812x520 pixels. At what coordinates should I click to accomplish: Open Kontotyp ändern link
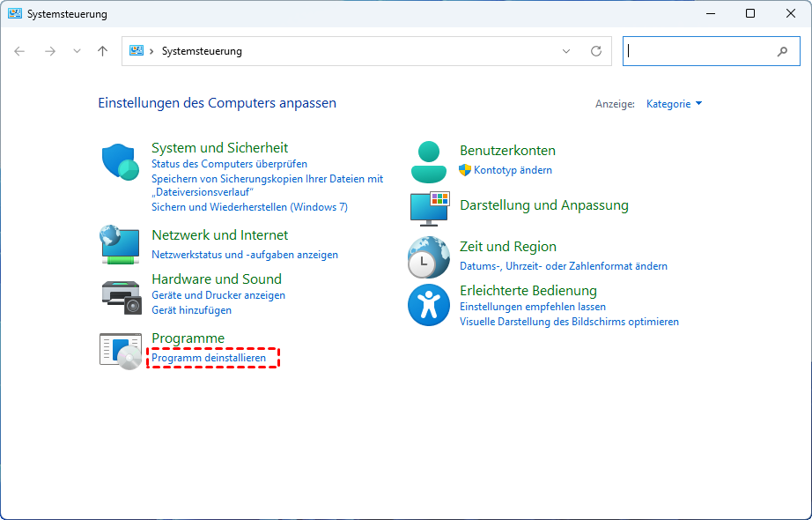[513, 170]
